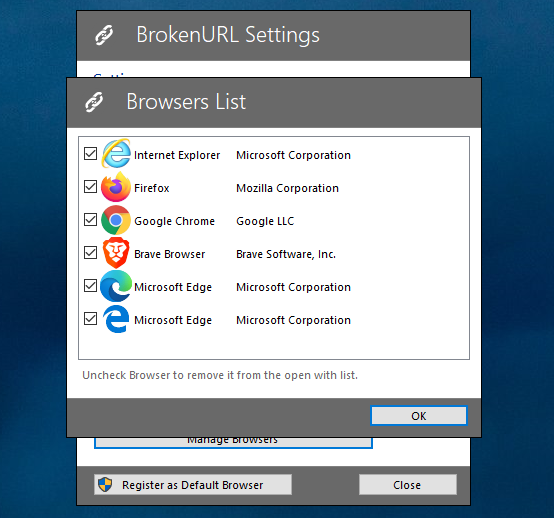Click the Brave Browser lion icon
554x518 pixels.
116,253
